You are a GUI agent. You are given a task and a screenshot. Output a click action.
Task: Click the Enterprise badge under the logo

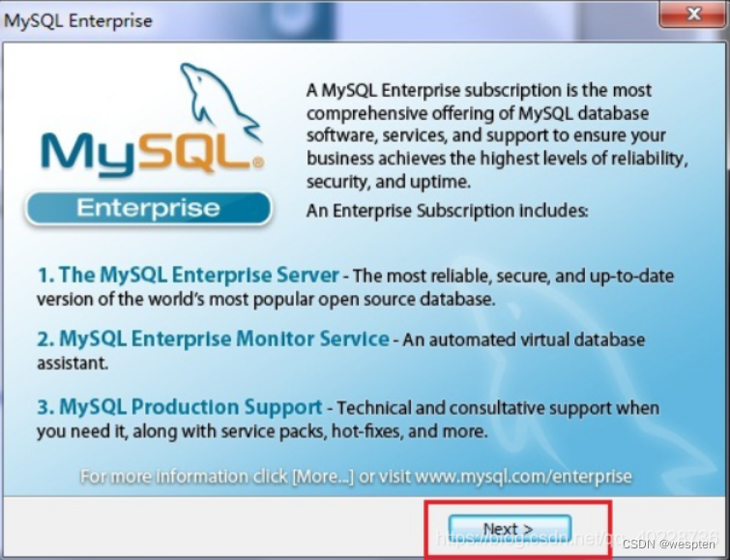pyautogui.click(x=149, y=208)
